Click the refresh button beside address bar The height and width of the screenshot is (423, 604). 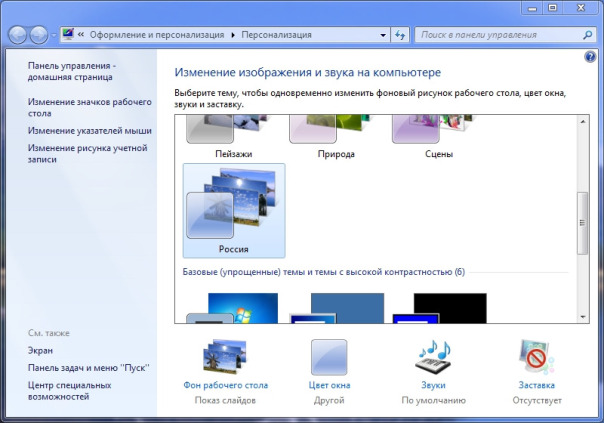pos(400,35)
